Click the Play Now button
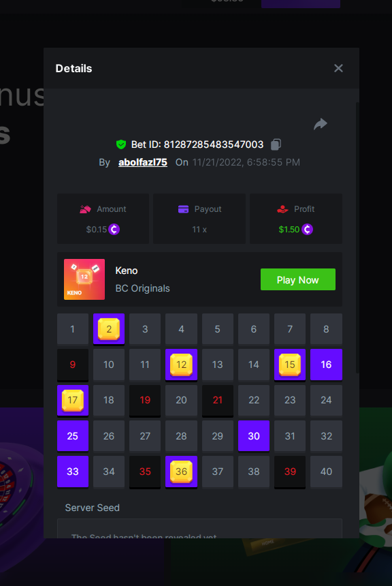The width and height of the screenshot is (392, 586). [298, 279]
